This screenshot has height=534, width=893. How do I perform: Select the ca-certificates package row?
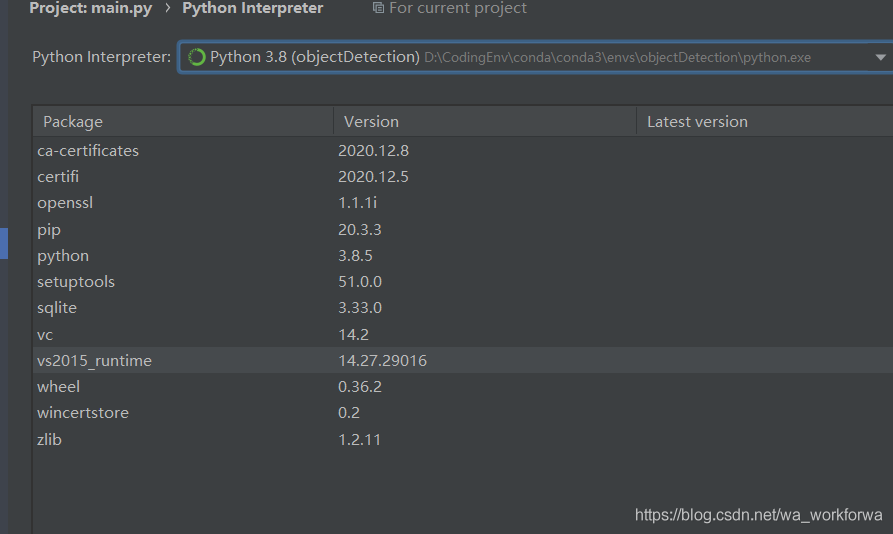tap(463, 150)
